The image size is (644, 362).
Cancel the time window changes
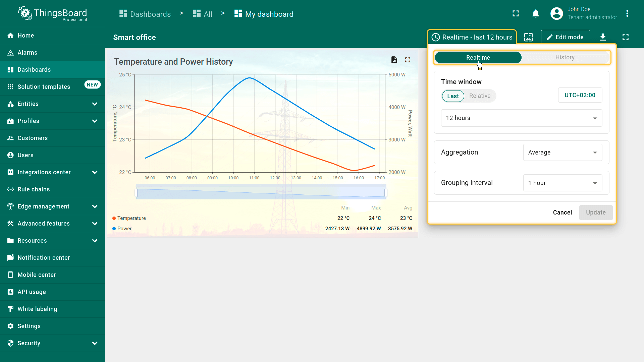pyautogui.click(x=562, y=213)
